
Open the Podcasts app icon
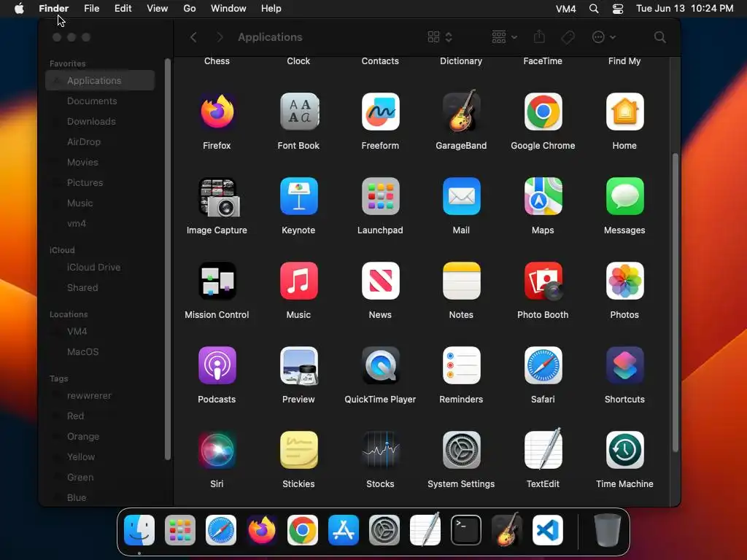[217, 366]
